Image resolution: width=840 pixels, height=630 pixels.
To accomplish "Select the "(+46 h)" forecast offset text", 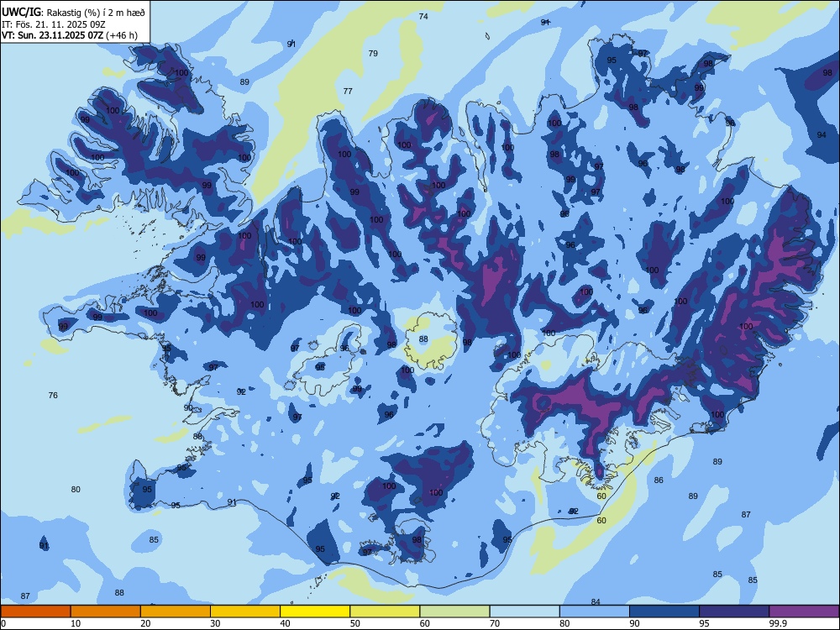I will [122, 35].
